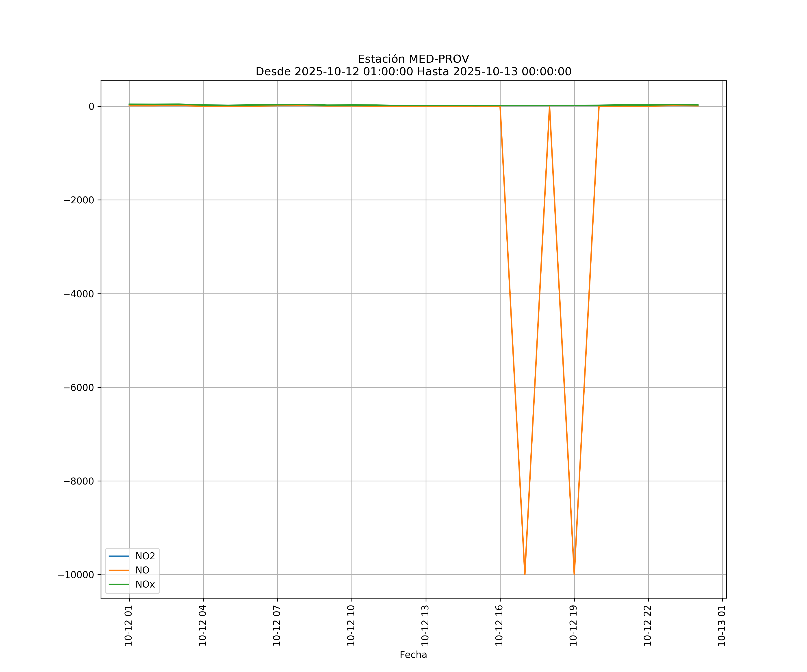Click the −10000 y-axis tick label
807x672 pixels.
tap(76, 575)
